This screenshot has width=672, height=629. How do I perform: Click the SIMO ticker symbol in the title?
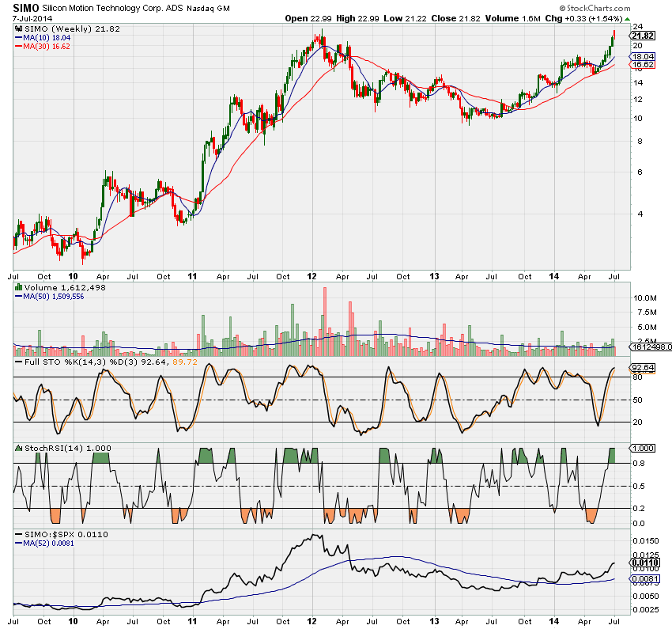[26, 8]
